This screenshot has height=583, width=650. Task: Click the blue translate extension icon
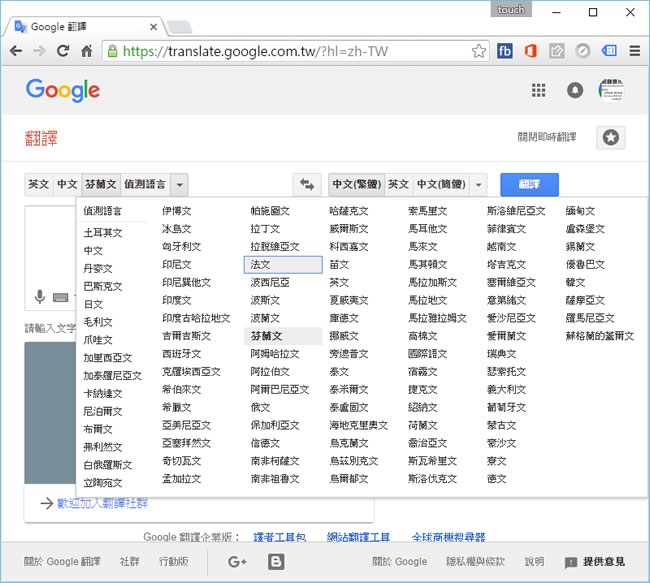pyautogui.click(x=609, y=51)
